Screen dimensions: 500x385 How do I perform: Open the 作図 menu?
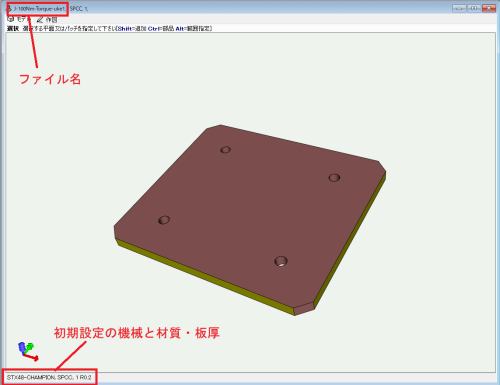point(51,20)
